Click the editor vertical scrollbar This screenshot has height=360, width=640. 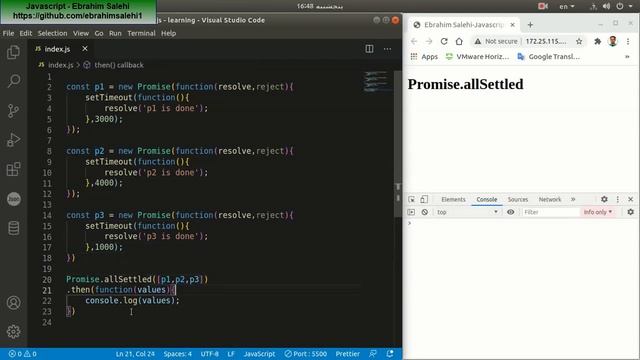[398, 144]
